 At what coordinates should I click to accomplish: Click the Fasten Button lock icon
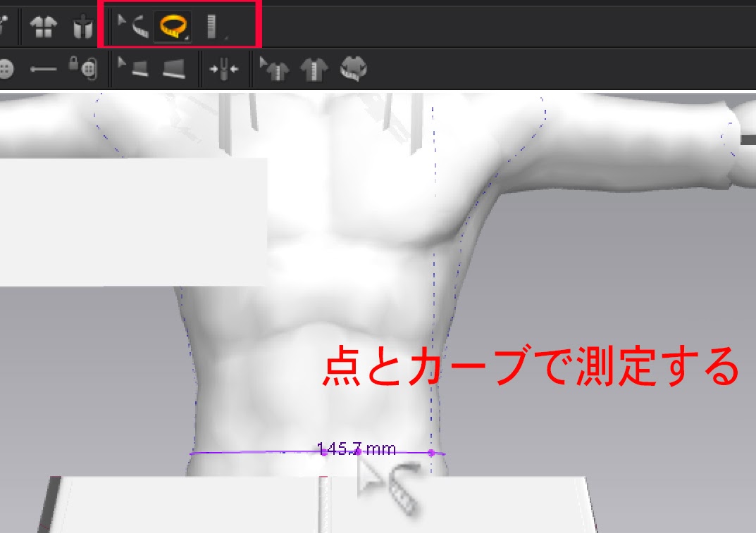(x=82, y=68)
